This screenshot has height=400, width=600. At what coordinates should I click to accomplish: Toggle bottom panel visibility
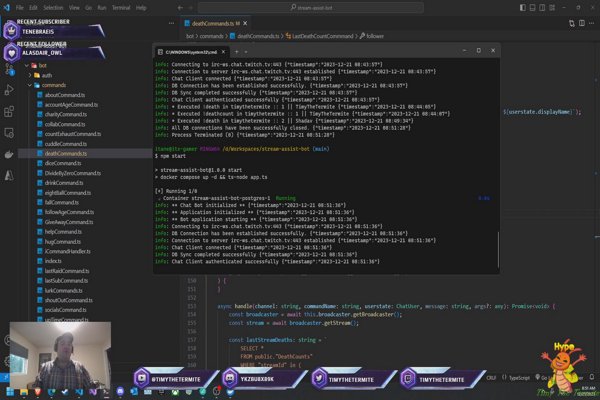point(532,8)
